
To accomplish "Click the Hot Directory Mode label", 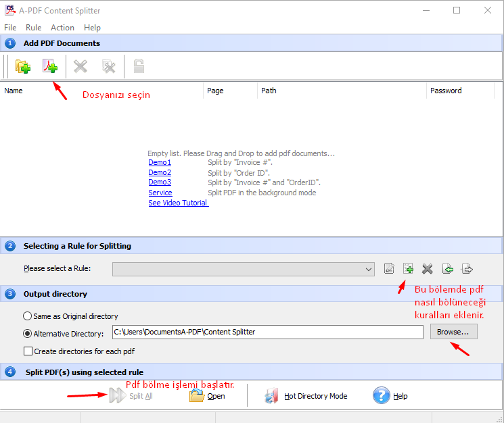I will pyautogui.click(x=316, y=396).
